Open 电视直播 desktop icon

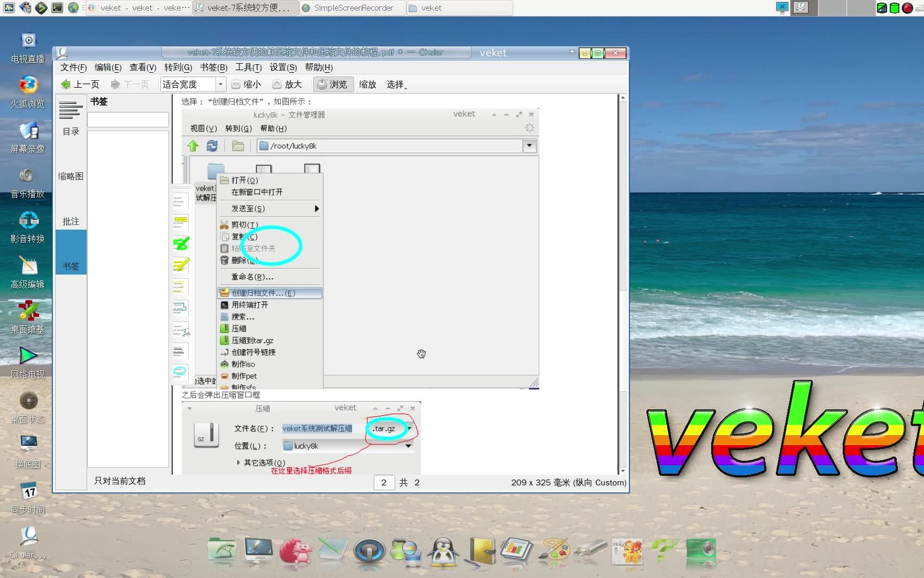pyautogui.click(x=28, y=48)
